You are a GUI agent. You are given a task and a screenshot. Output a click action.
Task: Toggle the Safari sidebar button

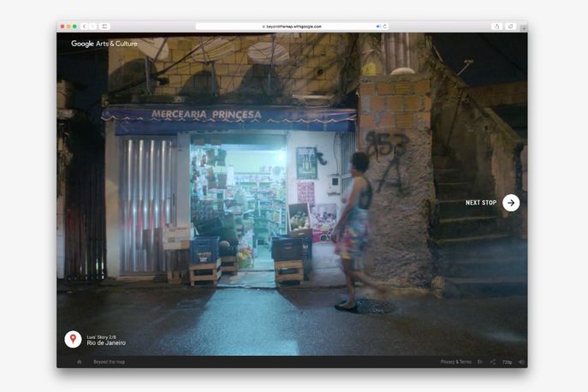(x=104, y=27)
